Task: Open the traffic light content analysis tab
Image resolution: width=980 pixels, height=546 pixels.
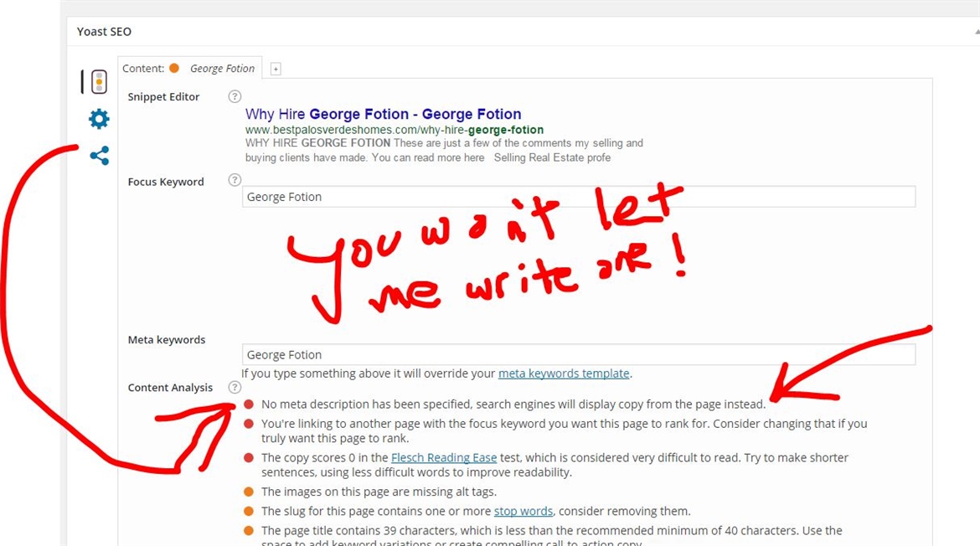Action: 99,81
